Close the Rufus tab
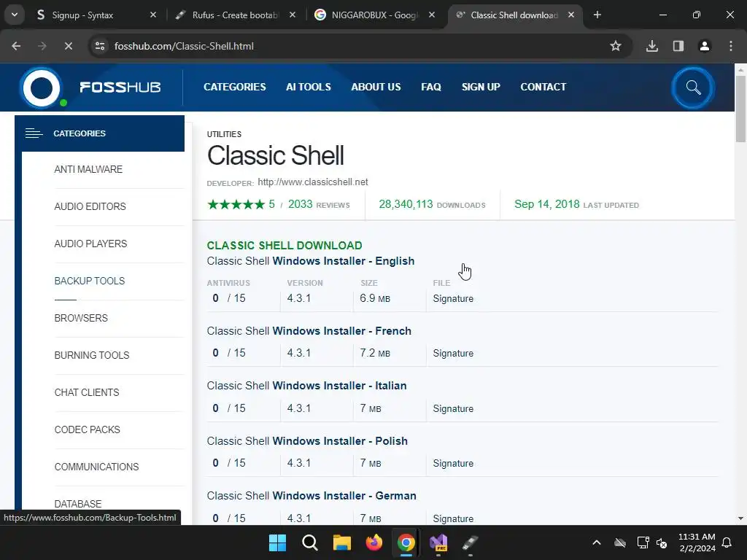This screenshot has height=560, width=747. tap(293, 15)
